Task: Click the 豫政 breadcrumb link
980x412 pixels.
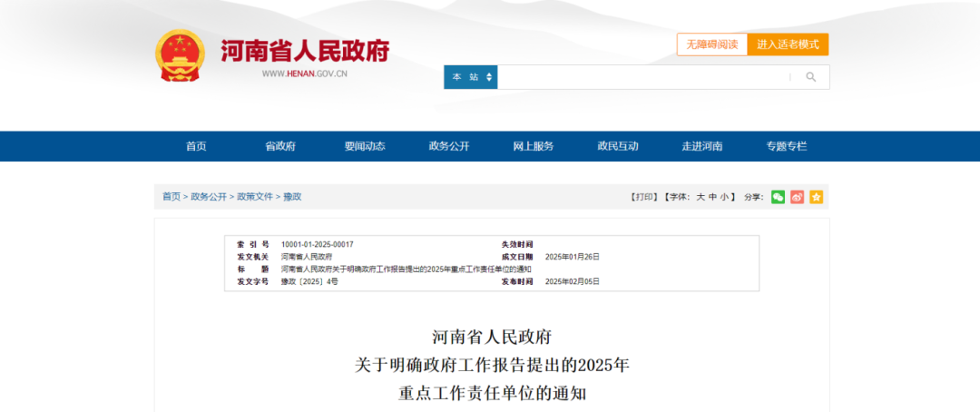Action: [x=292, y=197]
